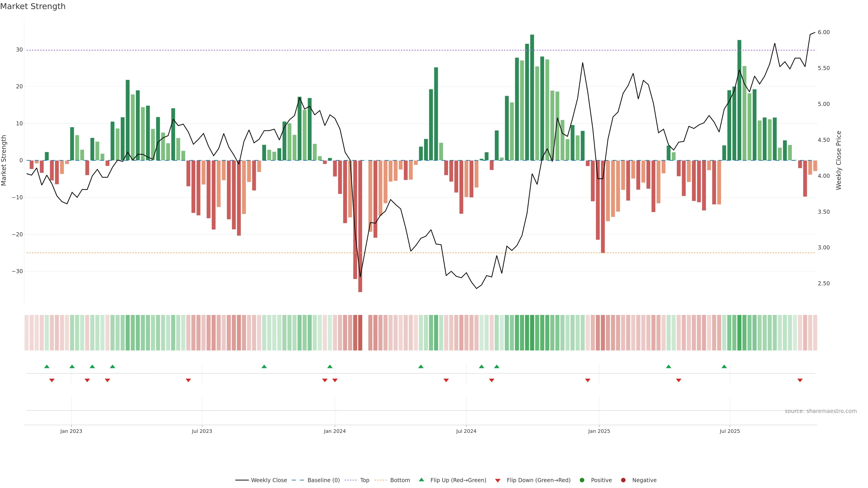
Task: Click the Jan 2024 x-axis label
Action: (335, 431)
